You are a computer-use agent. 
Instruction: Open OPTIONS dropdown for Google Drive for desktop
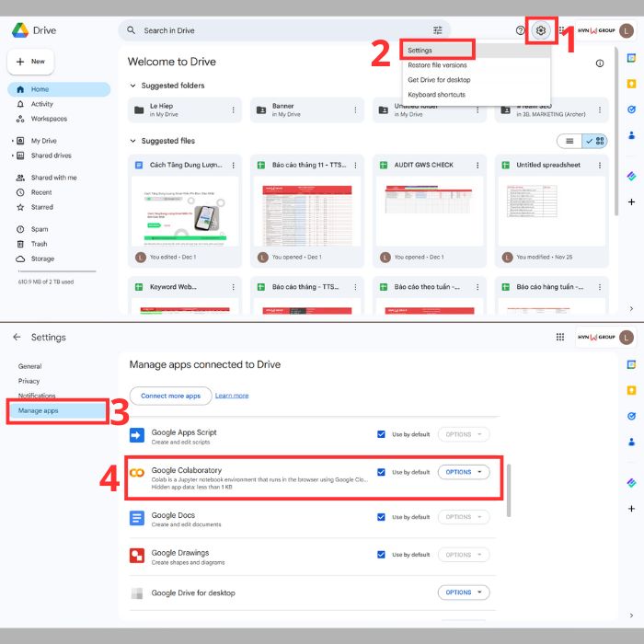(464, 592)
